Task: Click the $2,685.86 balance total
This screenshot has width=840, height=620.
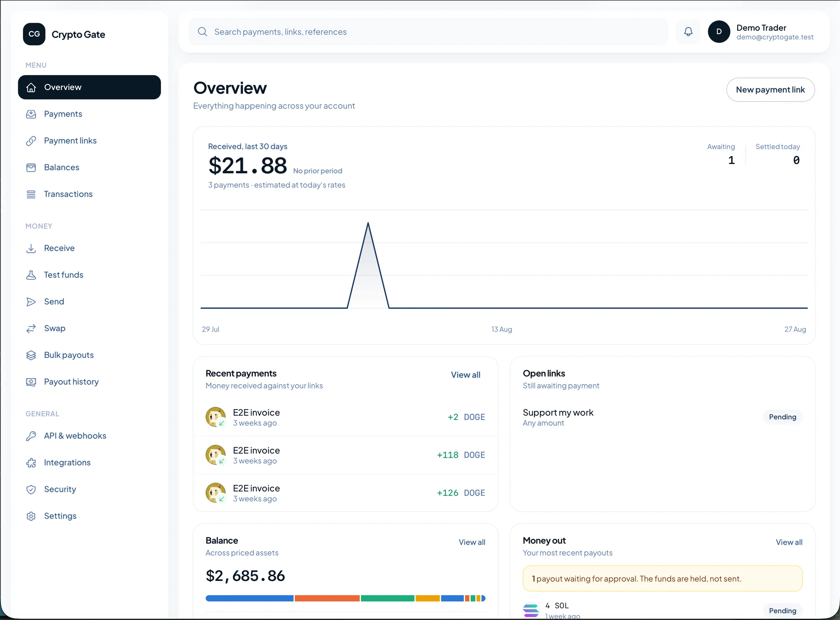Action: [245, 576]
